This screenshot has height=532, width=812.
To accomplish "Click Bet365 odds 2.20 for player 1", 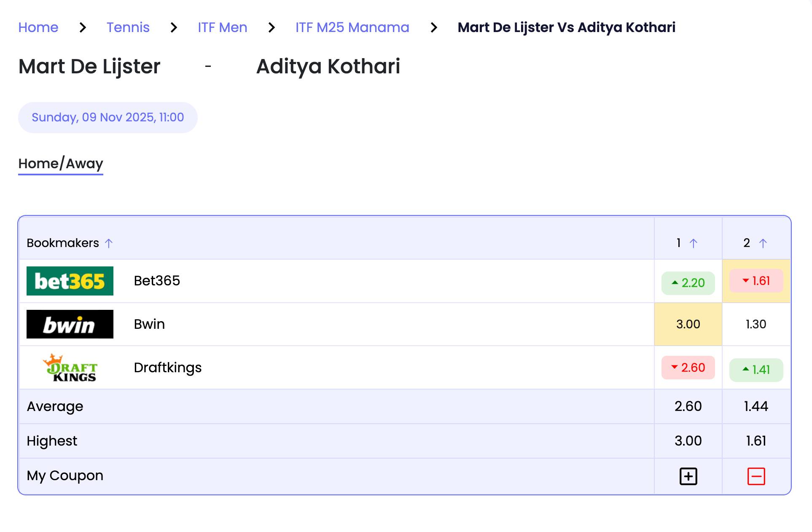I will 688,283.
